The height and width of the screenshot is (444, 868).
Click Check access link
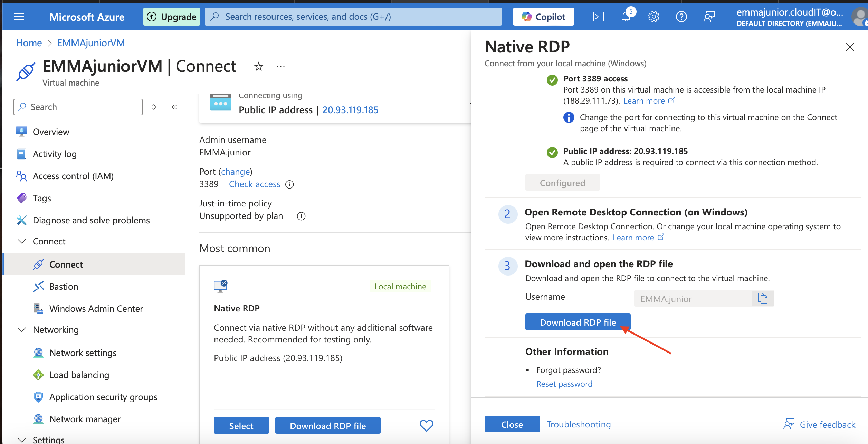(255, 184)
